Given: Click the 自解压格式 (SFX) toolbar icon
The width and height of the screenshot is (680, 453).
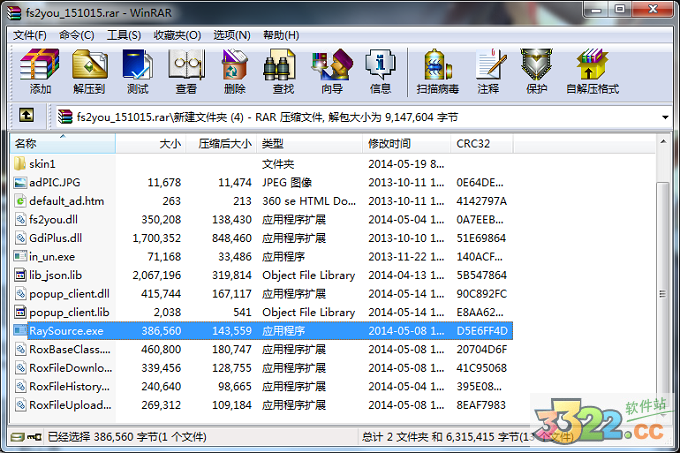Looking at the screenshot, I should (592, 65).
